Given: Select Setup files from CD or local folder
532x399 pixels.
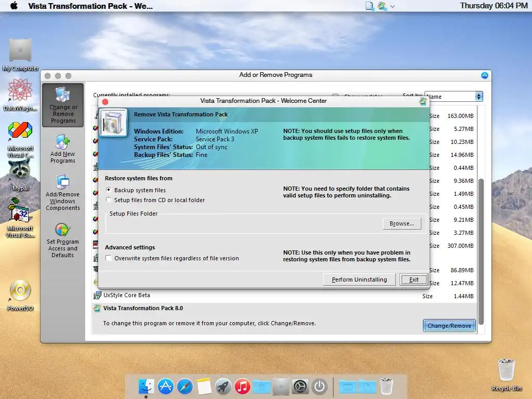Looking at the screenshot, I should 108,200.
